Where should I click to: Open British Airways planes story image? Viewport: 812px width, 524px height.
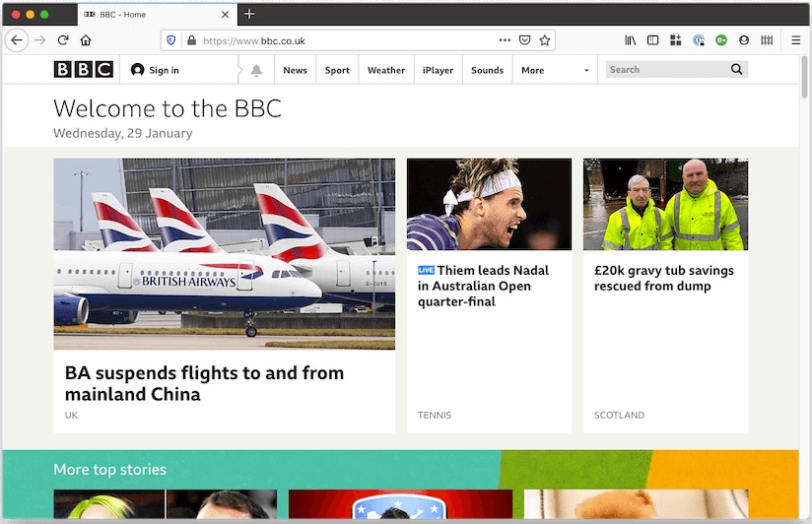(x=225, y=254)
